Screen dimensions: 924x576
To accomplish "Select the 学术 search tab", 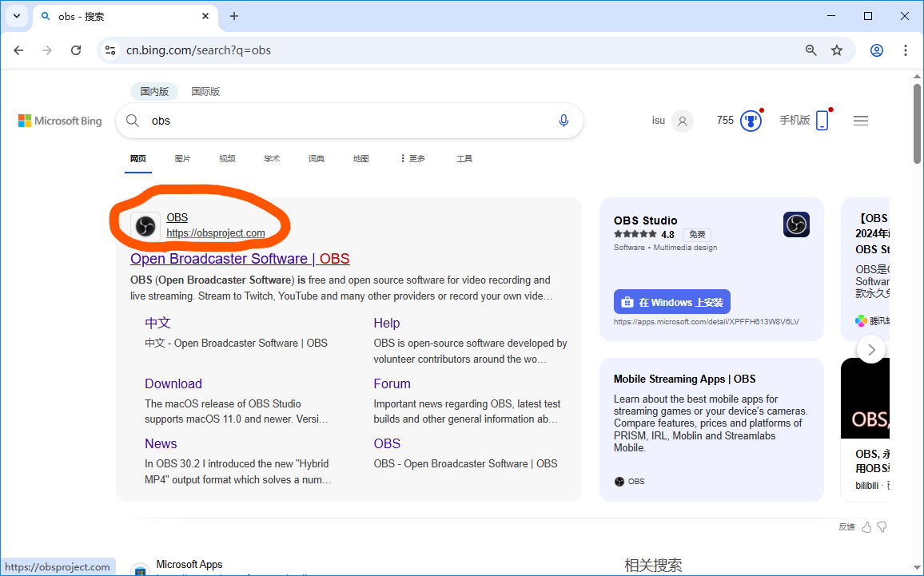I will [x=272, y=158].
